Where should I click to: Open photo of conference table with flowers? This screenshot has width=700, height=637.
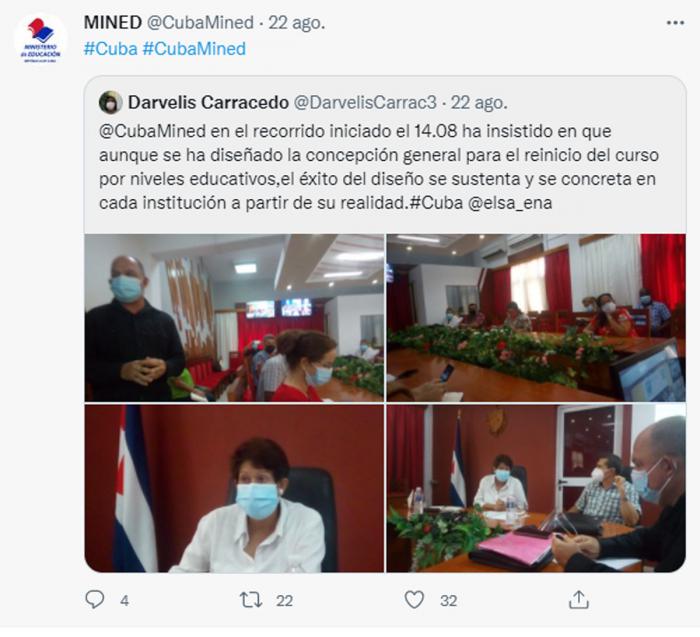[x=536, y=318]
